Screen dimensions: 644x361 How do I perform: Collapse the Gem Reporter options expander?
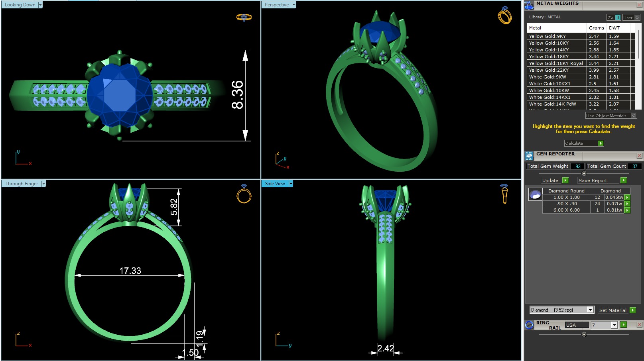pyautogui.click(x=584, y=173)
